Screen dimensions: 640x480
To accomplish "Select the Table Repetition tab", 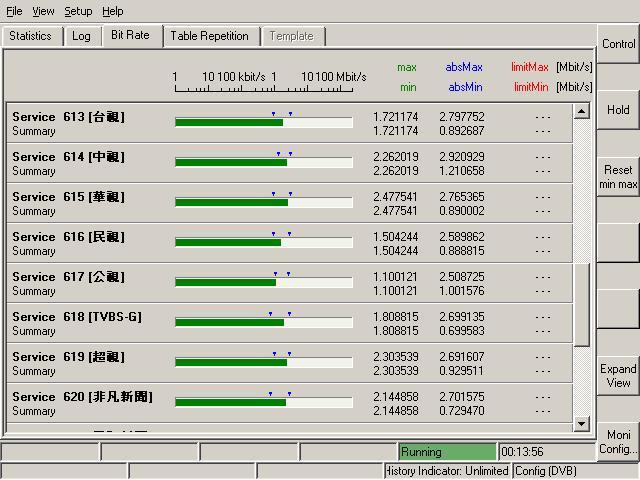I will coord(209,36).
